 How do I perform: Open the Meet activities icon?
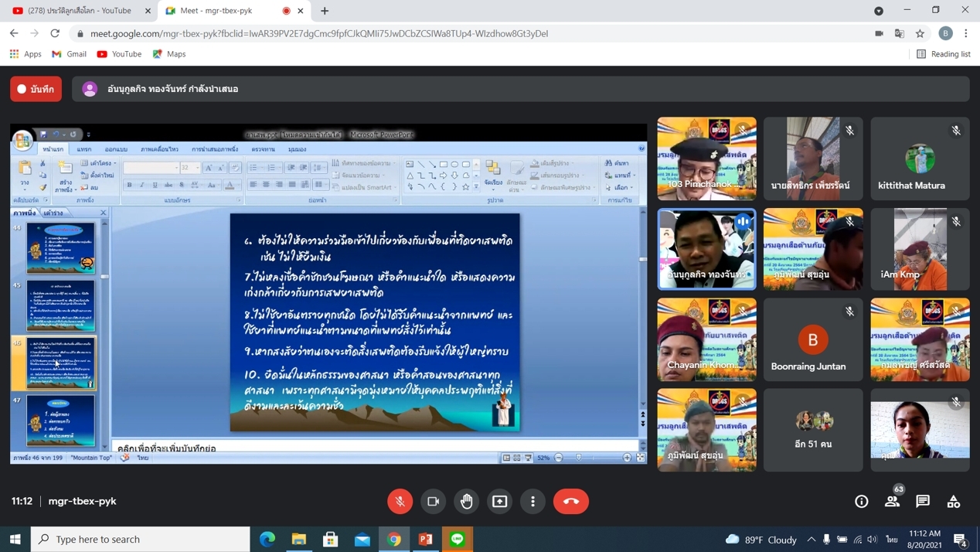tap(954, 502)
